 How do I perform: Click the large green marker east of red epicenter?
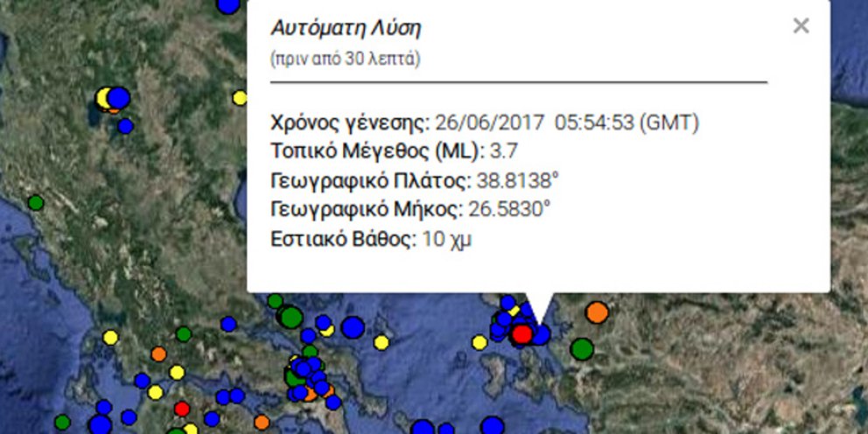(x=582, y=349)
